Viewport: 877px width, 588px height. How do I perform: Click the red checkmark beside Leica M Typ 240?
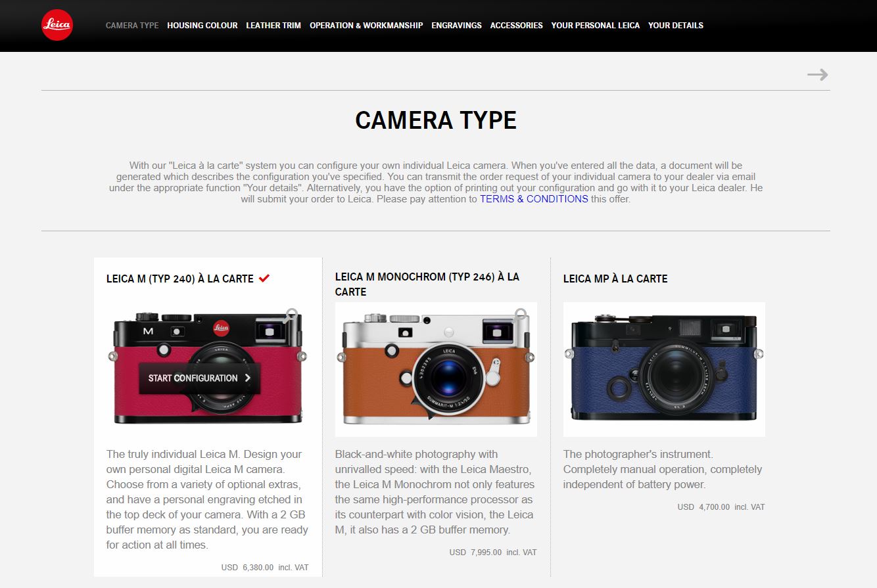pyautogui.click(x=264, y=278)
